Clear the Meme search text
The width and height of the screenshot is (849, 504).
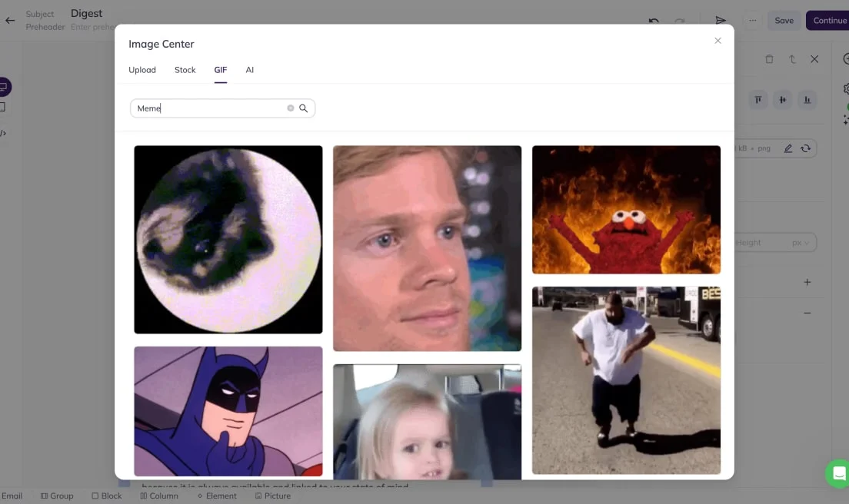291,108
